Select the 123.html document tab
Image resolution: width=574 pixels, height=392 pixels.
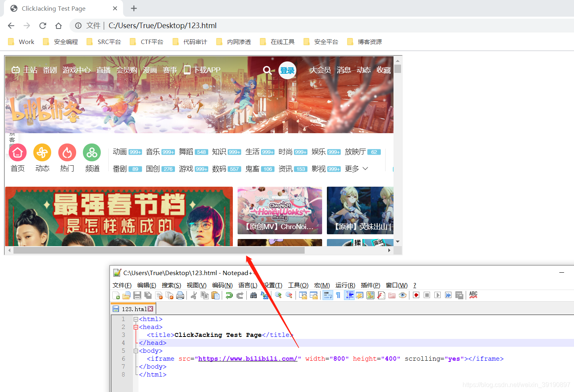pos(134,309)
